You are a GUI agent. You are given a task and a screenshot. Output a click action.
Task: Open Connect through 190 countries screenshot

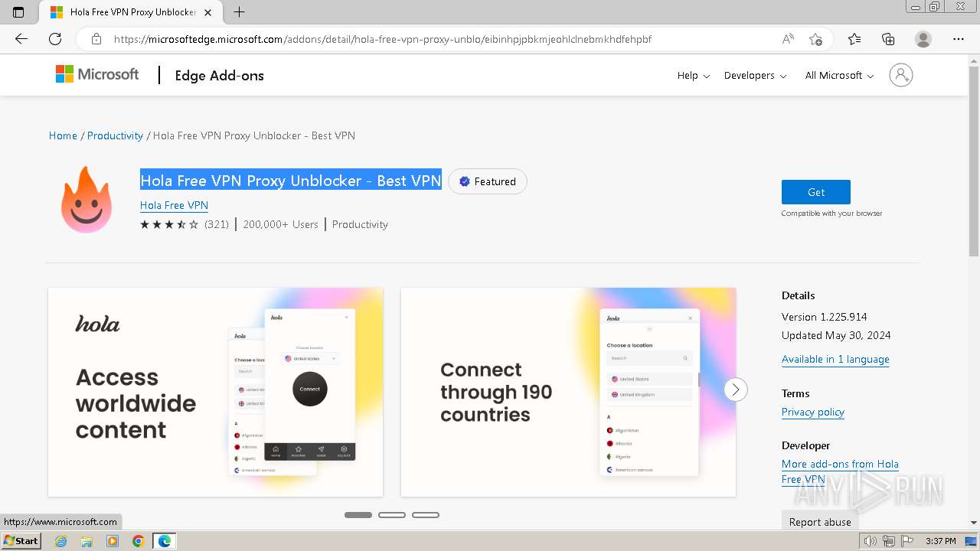568,392
